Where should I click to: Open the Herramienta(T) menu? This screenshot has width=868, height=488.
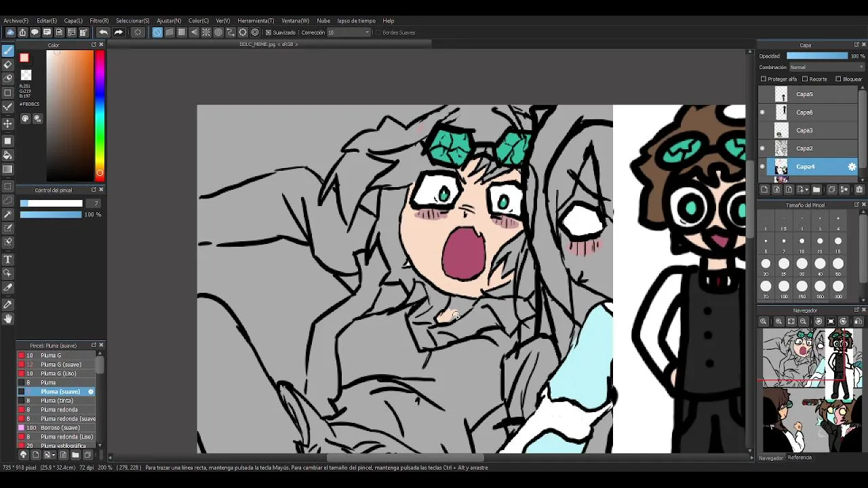(256, 21)
